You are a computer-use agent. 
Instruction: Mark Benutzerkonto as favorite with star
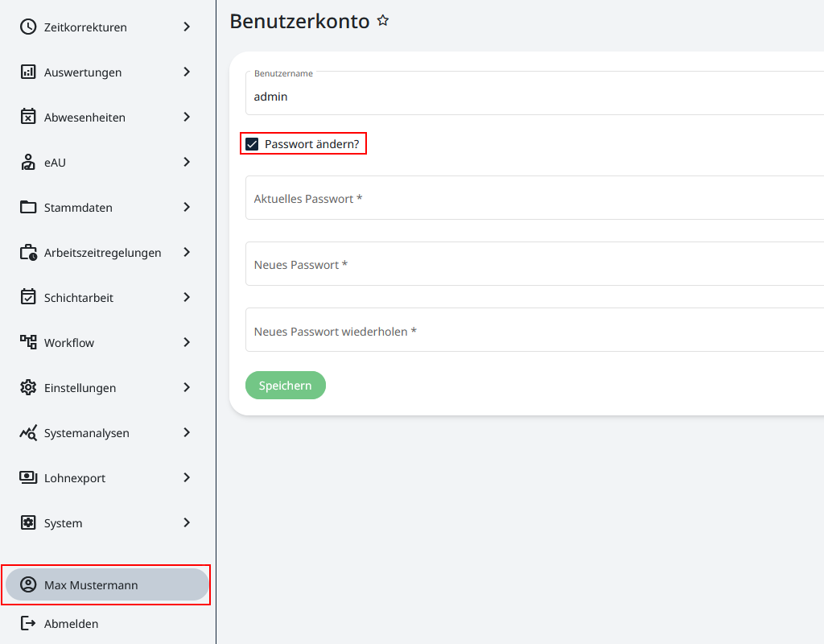tap(383, 21)
